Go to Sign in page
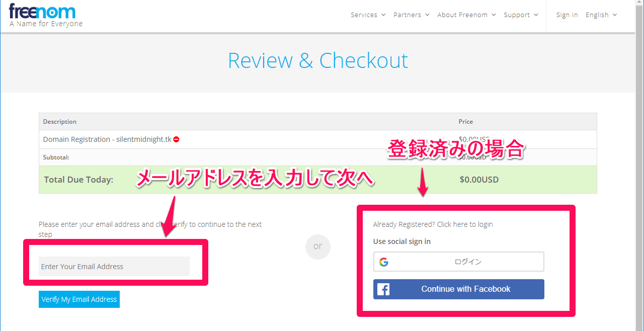Screen dimensions: 644x331 click(x=567, y=15)
